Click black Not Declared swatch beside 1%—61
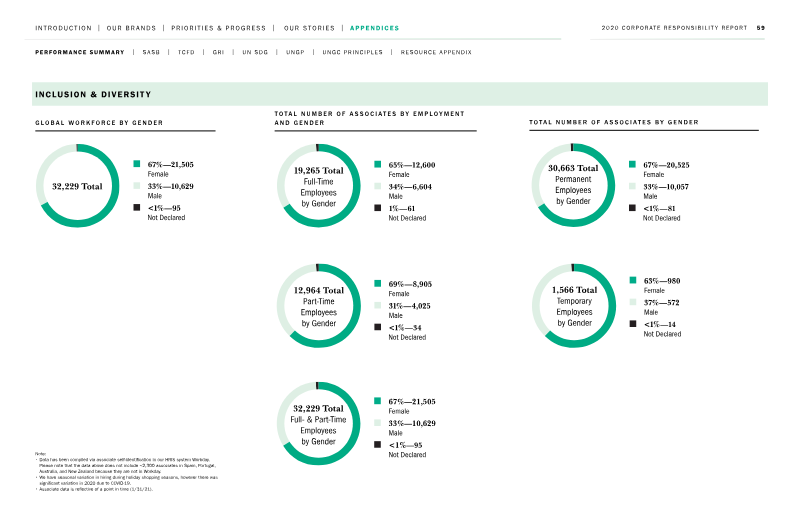800x517 pixels. [378, 208]
